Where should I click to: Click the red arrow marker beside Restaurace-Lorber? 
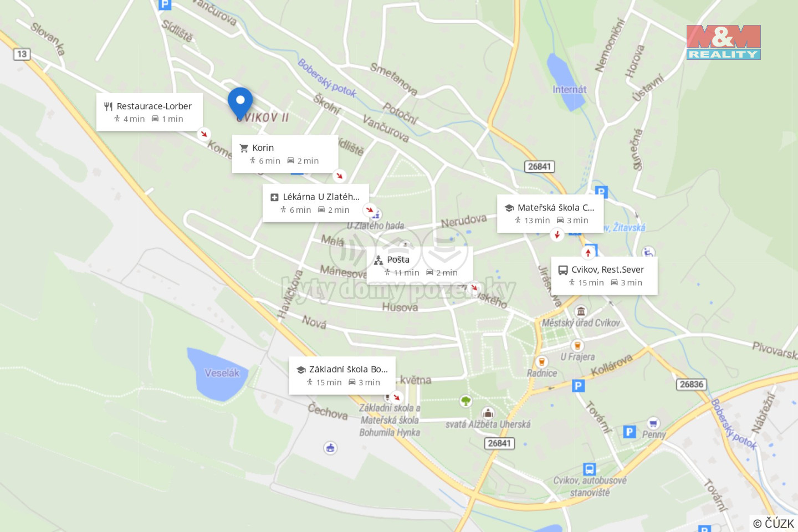(x=204, y=134)
